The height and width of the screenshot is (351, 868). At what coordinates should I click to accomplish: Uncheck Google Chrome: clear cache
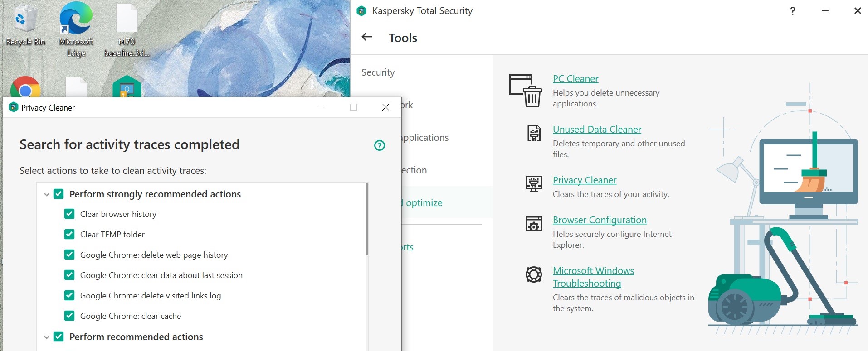click(x=69, y=316)
